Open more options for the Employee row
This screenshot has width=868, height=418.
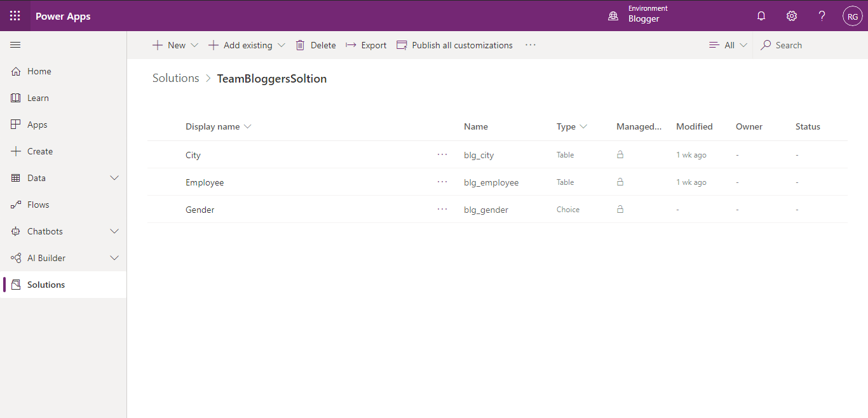[x=442, y=182]
